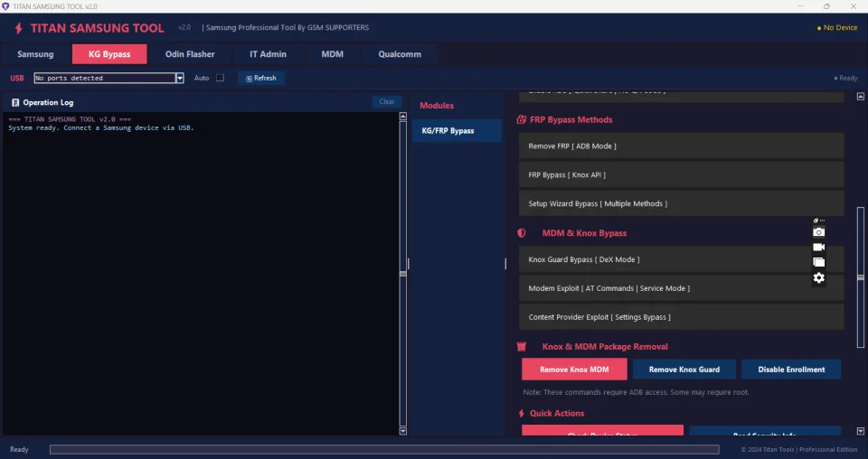Enable the Auto checkbox
This screenshot has width=868, height=459.
[220, 78]
